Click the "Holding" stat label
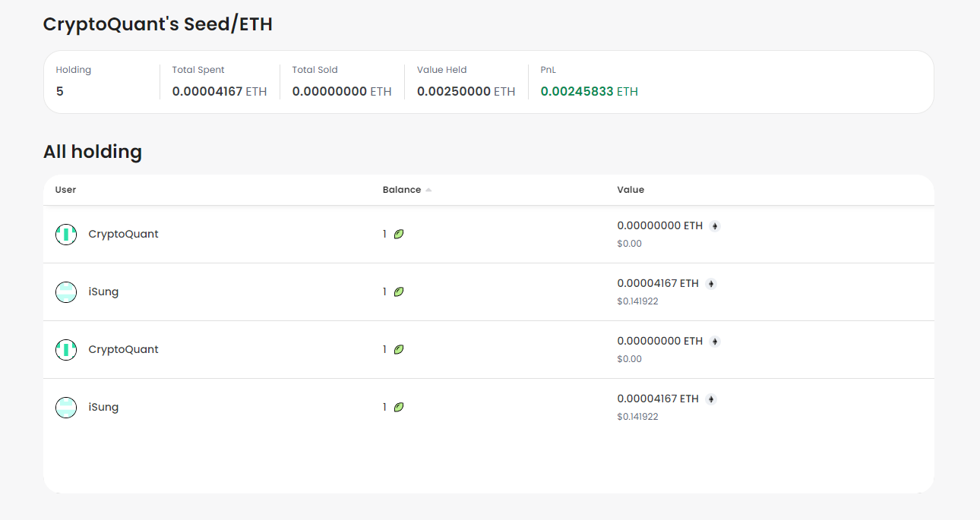The width and height of the screenshot is (980, 520). (x=74, y=70)
